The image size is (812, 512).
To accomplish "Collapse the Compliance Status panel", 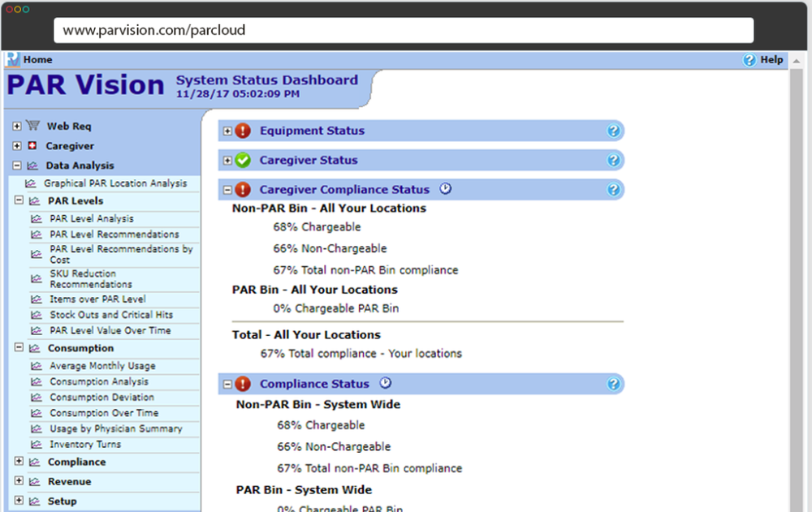I will (x=227, y=384).
